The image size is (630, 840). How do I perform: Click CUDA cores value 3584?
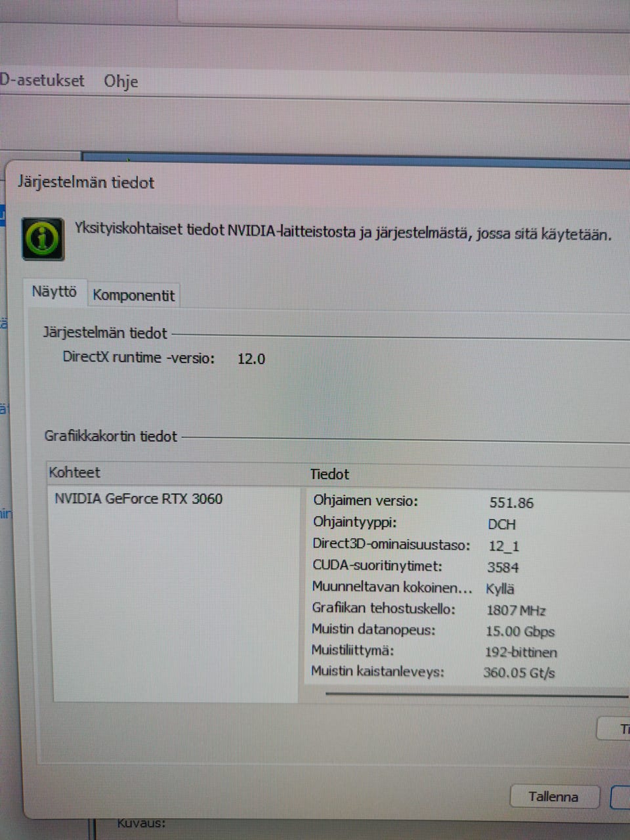[503, 568]
